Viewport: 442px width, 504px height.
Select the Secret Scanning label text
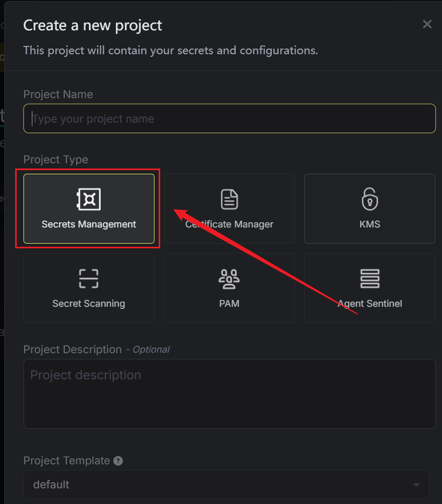[x=89, y=303]
